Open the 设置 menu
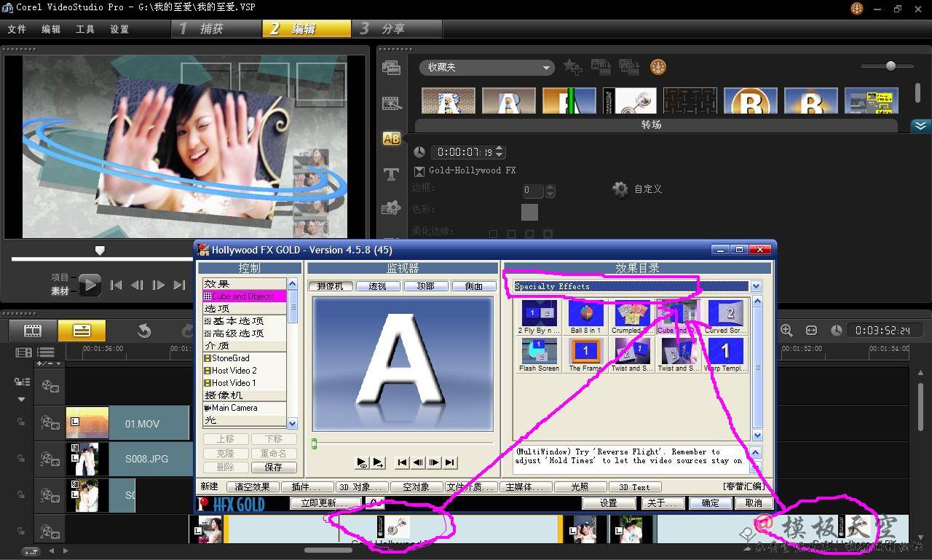 point(119,29)
